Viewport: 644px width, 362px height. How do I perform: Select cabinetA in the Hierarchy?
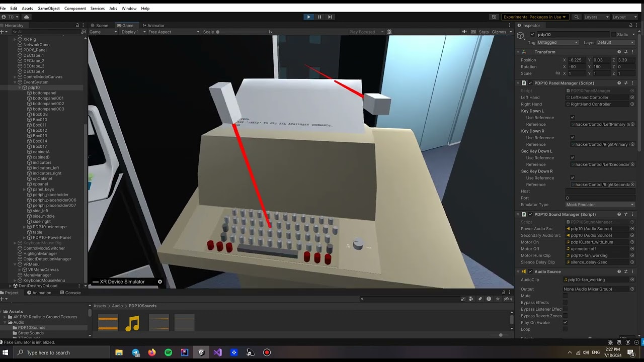pyautogui.click(x=41, y=152)
